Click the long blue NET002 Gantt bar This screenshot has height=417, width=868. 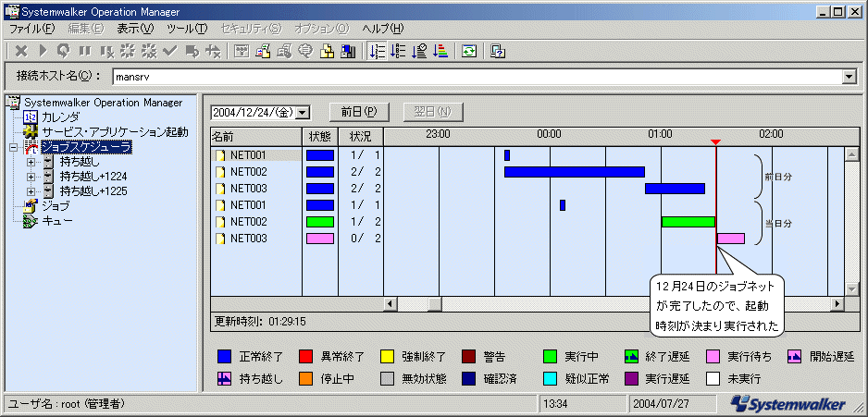coord(575,172)
